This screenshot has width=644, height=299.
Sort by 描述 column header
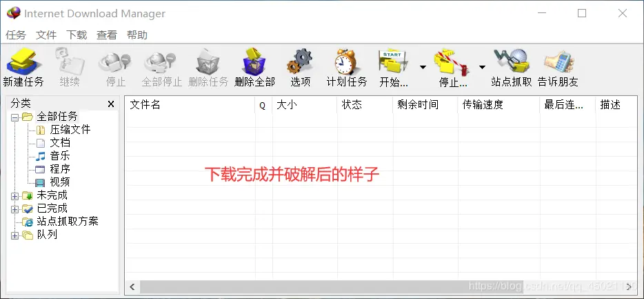(616, 105)
